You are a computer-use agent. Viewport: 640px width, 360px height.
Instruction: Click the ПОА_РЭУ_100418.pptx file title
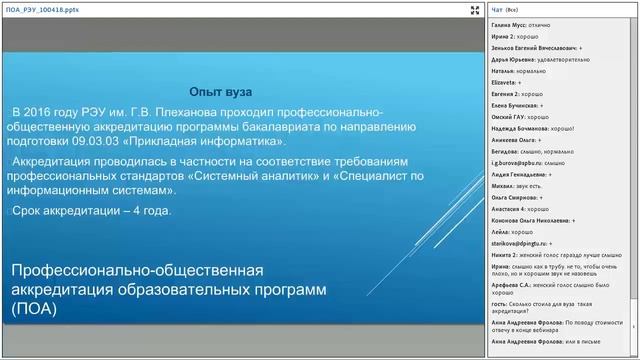pyautogui.click(x=42, y=10)
